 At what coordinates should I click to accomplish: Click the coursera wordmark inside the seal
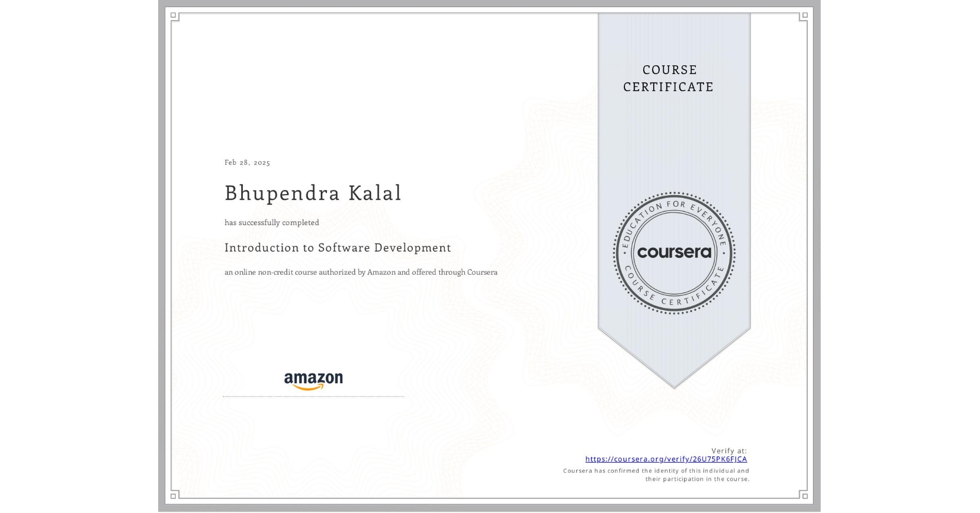674,252
